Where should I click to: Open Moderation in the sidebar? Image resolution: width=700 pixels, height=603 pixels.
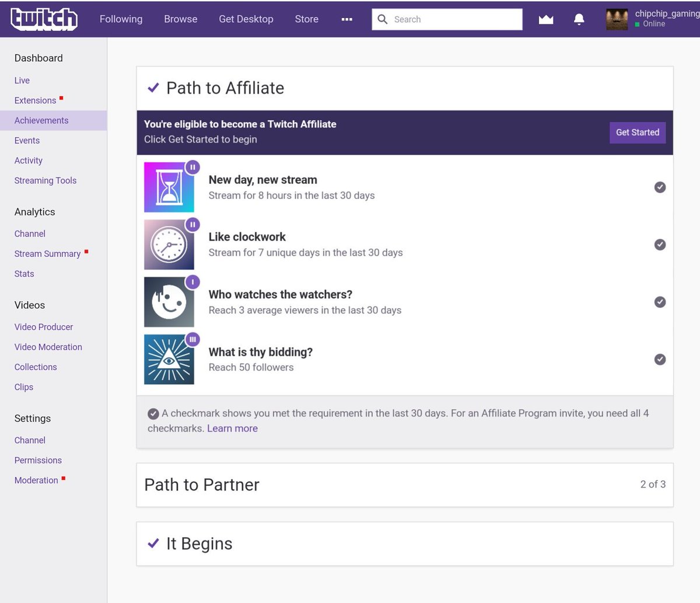pyautogui.click(x=36, y=480)
